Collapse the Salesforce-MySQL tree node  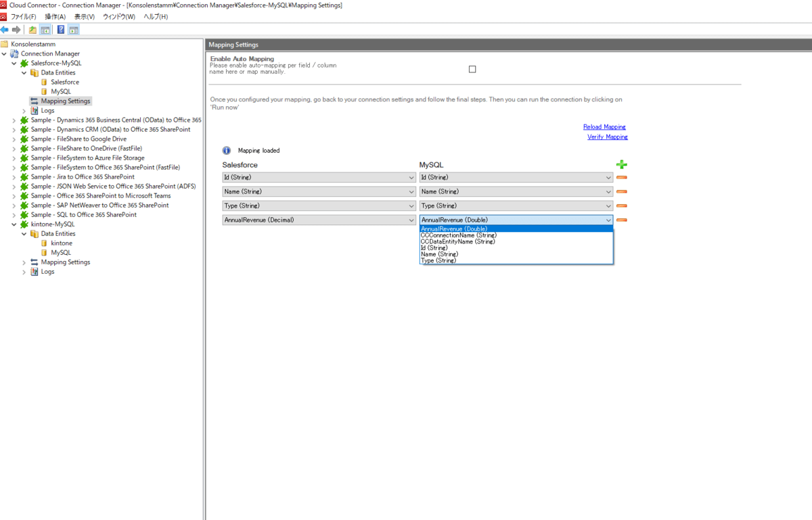click(x=14, y=63)
